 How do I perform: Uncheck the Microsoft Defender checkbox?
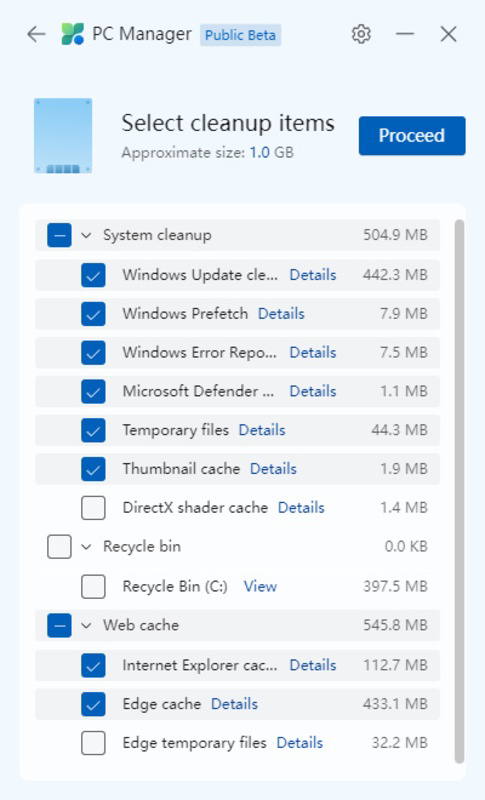(93, 391)
